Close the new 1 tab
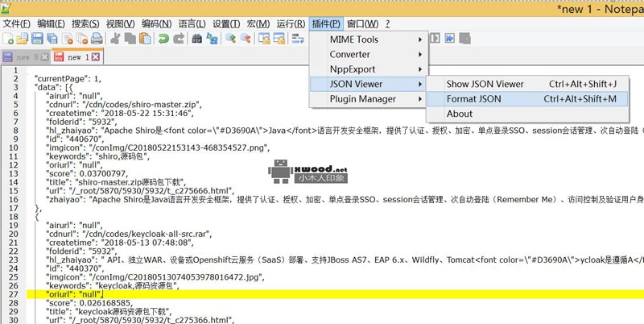Image resolution: width=644 pixels, height=324 pixels. [x=95, y=56]
